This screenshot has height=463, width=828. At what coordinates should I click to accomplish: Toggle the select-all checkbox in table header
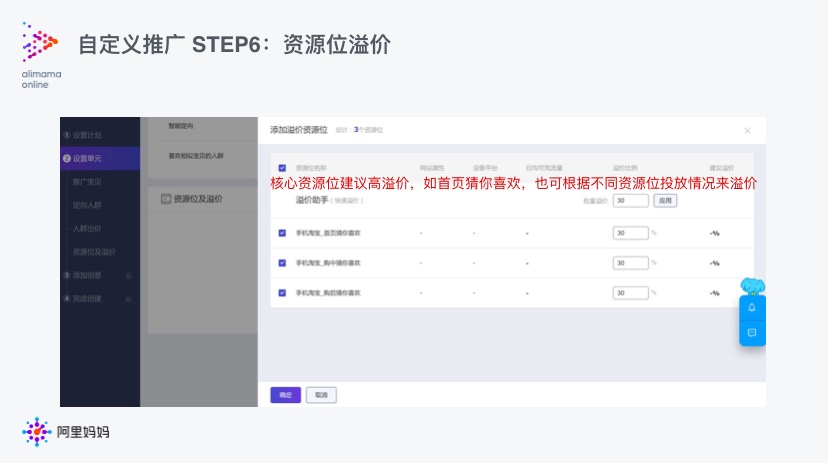(282, 168)
